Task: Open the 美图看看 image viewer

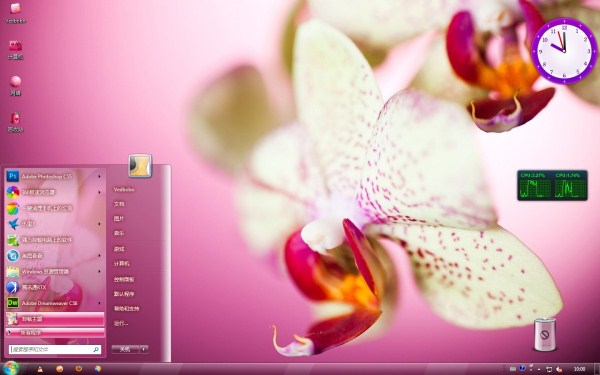Action: click(x=55, y=256)
